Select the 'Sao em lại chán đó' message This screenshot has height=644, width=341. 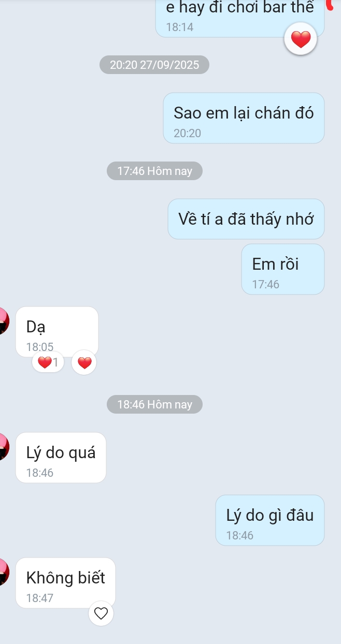point(244,118)
